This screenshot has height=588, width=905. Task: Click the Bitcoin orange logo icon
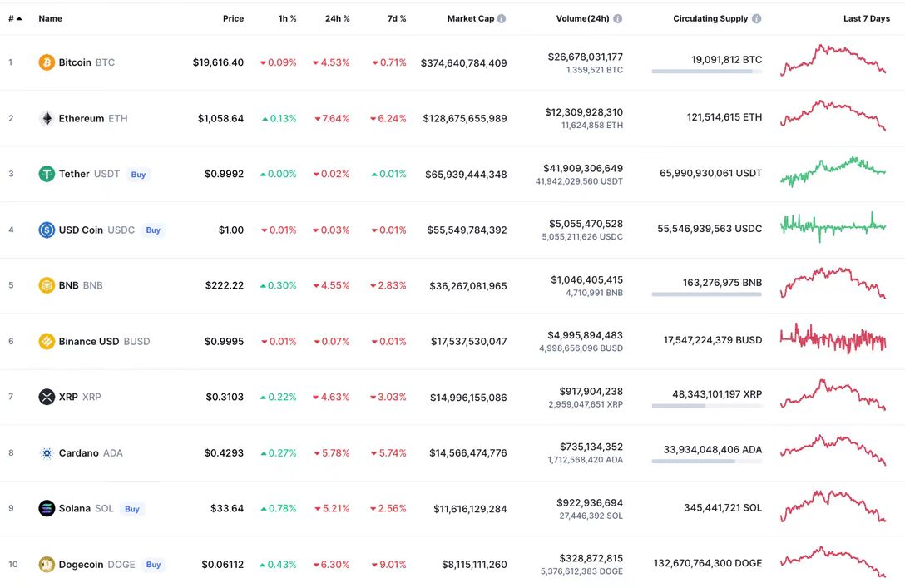[47, 62]
